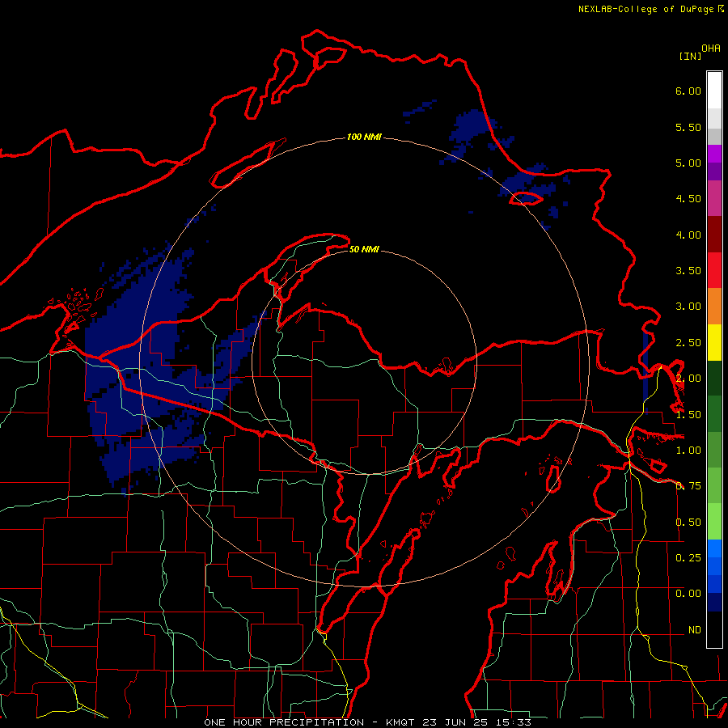Pick the bright red swatch beside 3.50
Image resolution: width=728 pixels, height=728 pixels.
[x=714, y=270]
